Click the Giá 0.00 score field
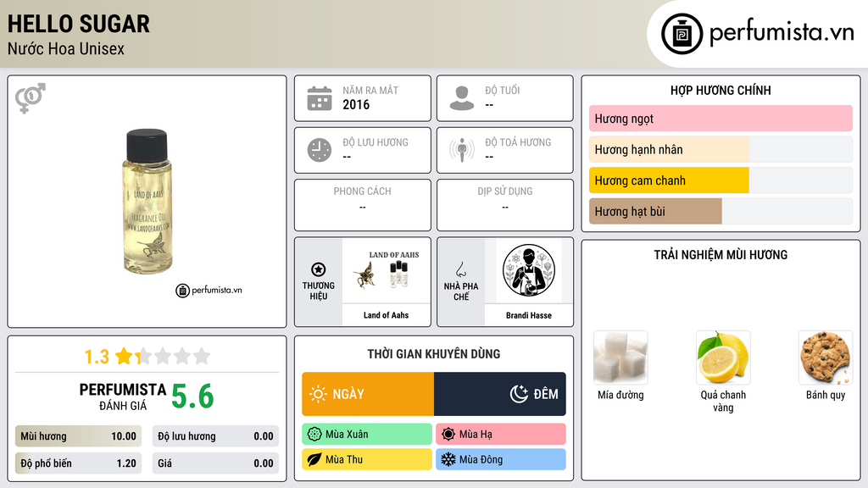The image size is (868, 488). 215,463
